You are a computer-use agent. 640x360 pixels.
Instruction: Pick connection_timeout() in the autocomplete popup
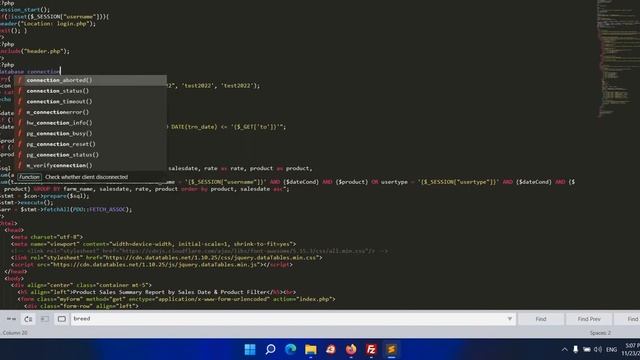tap(91, 101)
